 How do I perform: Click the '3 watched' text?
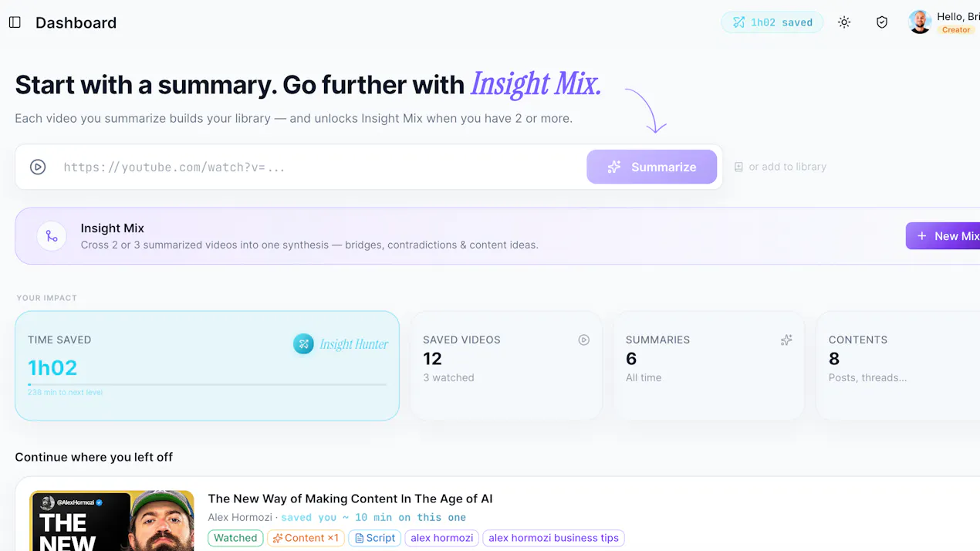448,377
